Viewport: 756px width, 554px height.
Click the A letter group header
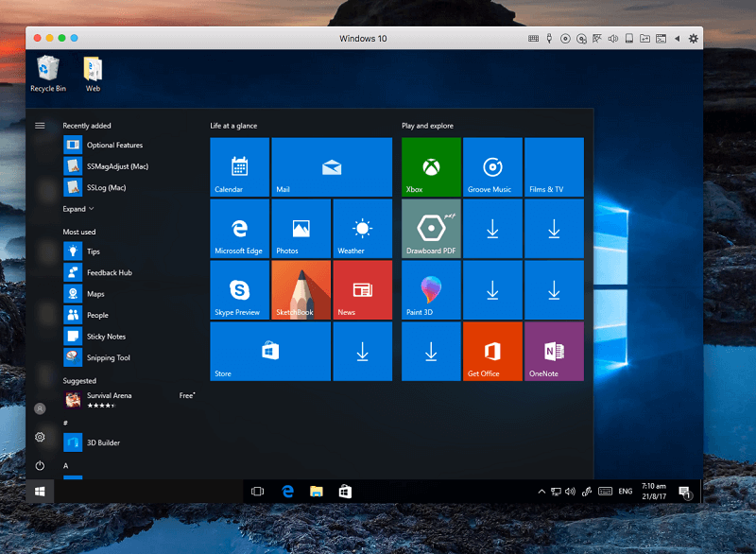[65, 466]
